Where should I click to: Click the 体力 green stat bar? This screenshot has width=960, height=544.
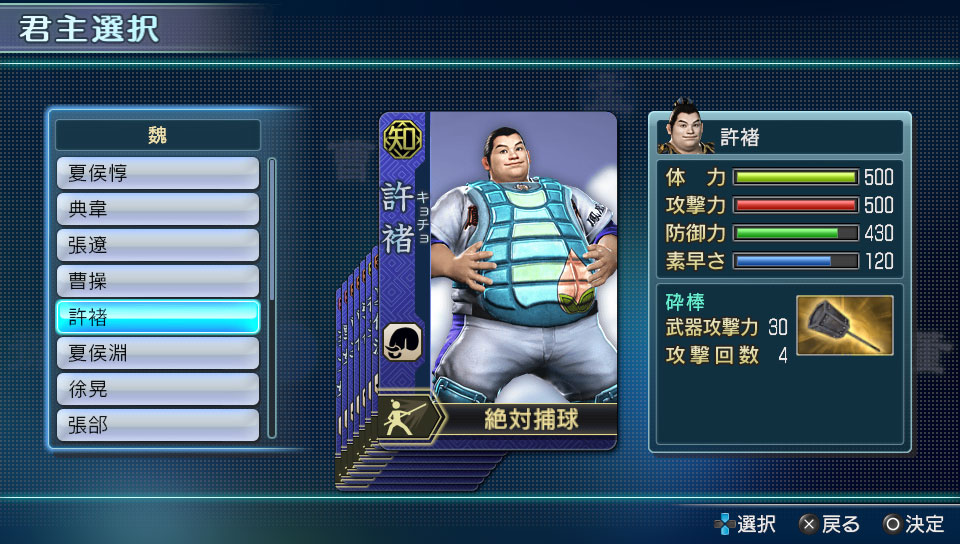tap(796, 177)
